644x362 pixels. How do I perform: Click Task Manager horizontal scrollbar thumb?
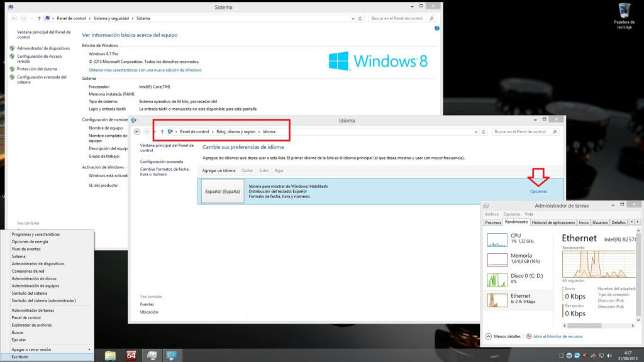click(x=585, y=326)
